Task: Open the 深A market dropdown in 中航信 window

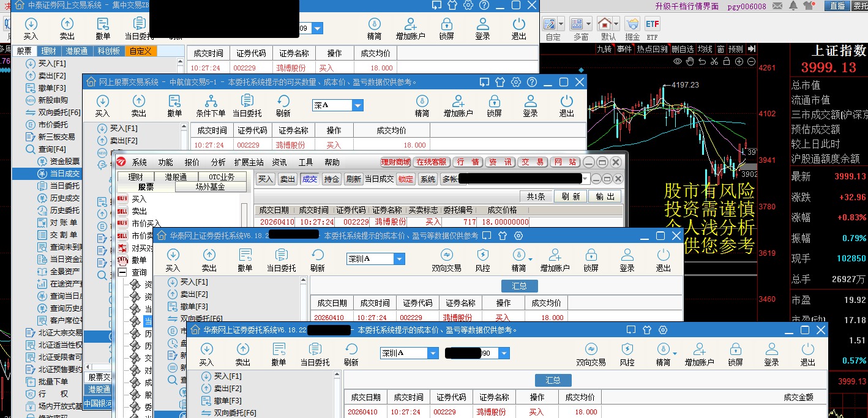Action: point(357,105)
